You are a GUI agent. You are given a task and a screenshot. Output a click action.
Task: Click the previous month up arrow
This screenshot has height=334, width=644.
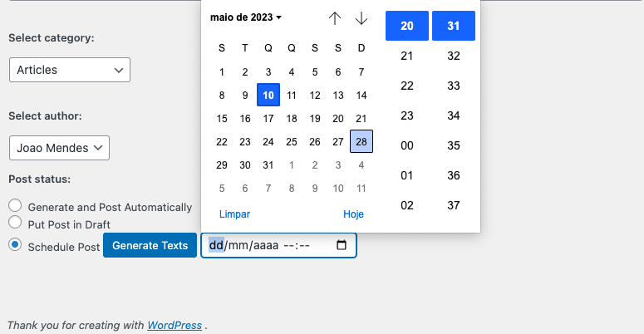[335, 18]
